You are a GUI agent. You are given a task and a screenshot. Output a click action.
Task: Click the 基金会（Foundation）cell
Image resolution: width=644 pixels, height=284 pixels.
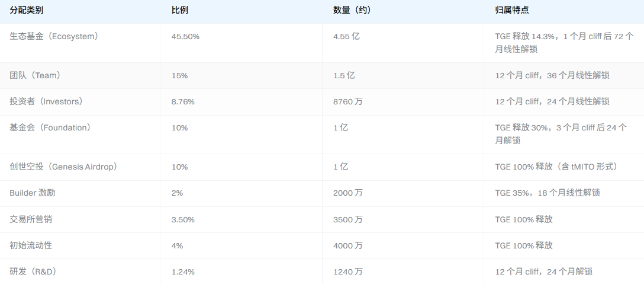click(x=50, y=127)
